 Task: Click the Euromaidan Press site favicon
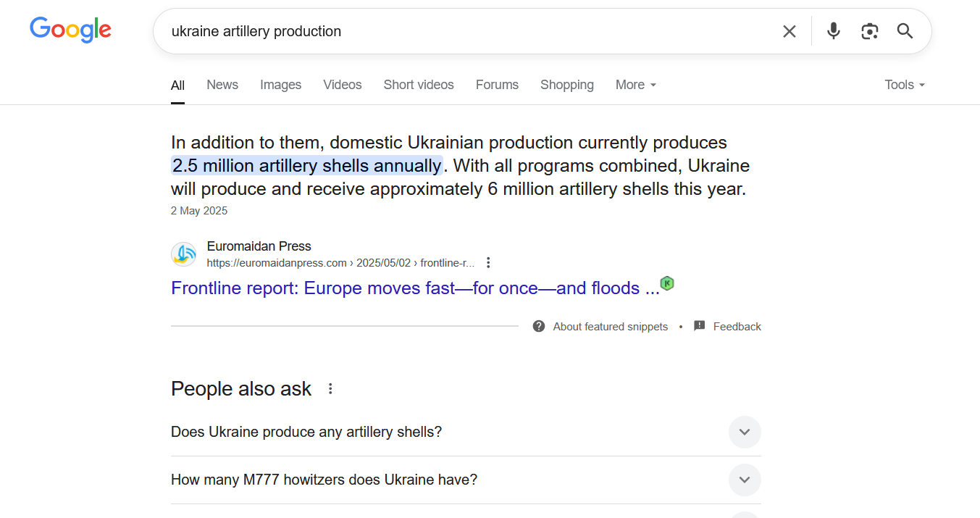pyautogui.click(x=184, y=254)
